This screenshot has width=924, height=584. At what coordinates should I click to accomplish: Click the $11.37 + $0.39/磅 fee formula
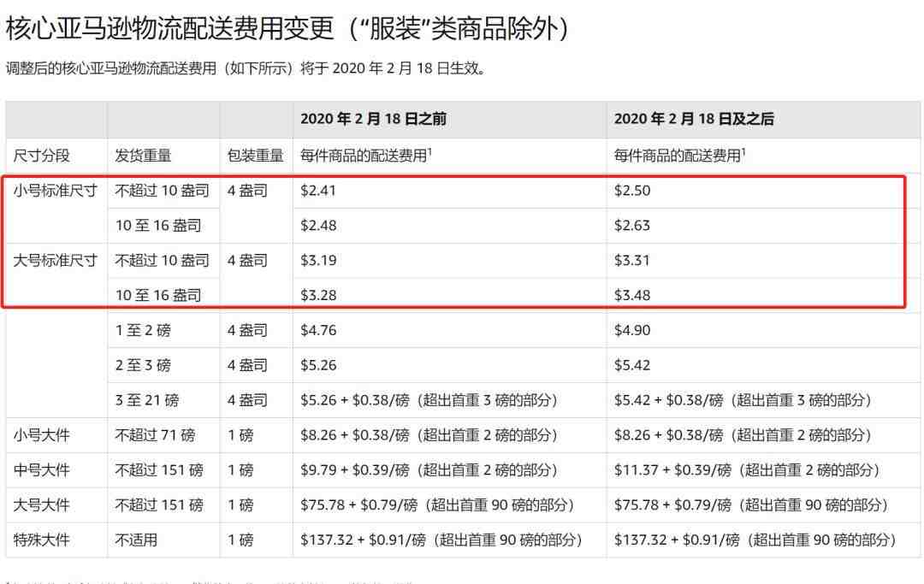(x=747, y=469)
